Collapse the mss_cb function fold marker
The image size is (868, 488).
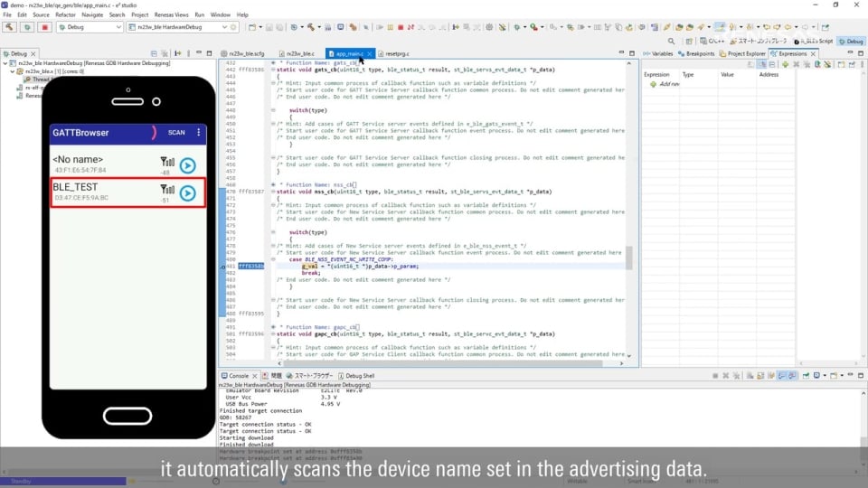coord(273,192)
